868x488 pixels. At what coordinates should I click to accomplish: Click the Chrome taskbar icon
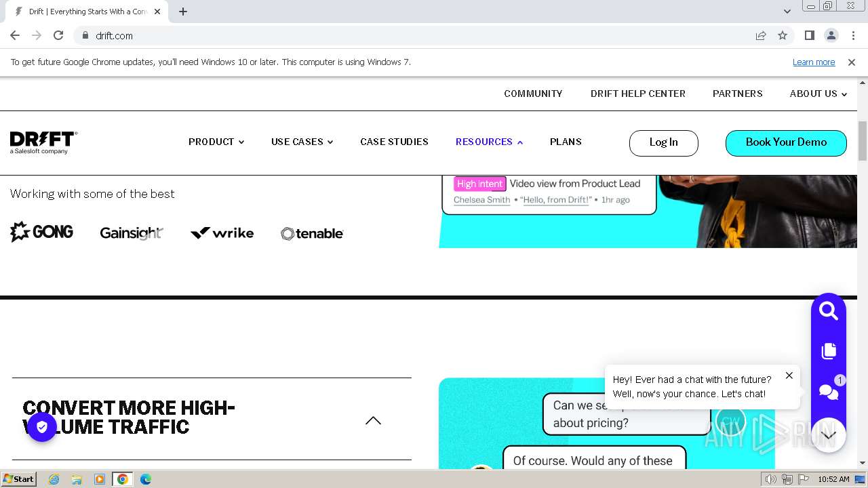click(x=123, y=479)
